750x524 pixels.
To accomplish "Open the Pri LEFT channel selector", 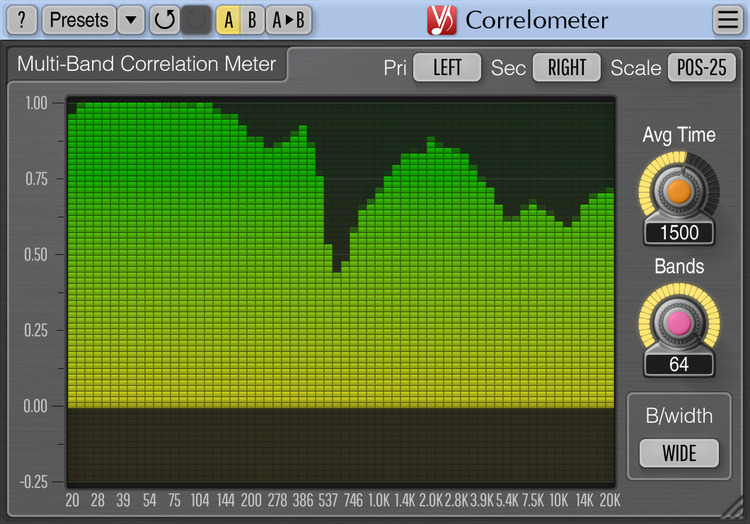I will pos(447,67).
